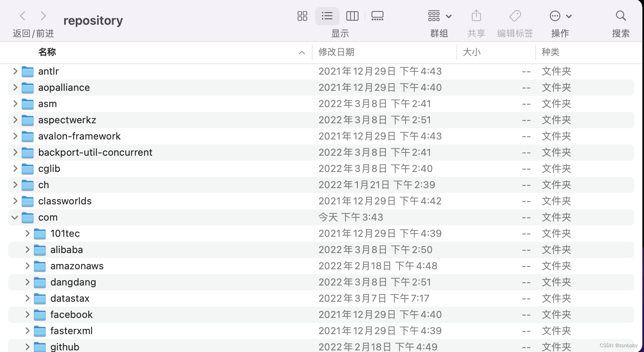Click the edit tags icon

[515, 16]
